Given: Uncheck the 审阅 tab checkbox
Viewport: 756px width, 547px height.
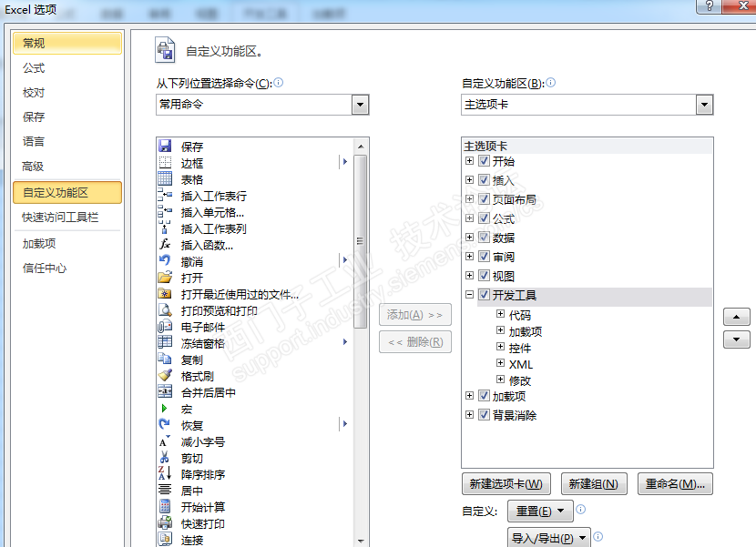Looking at the screenshot, I should pyautogui.click(x=484, y=256).
